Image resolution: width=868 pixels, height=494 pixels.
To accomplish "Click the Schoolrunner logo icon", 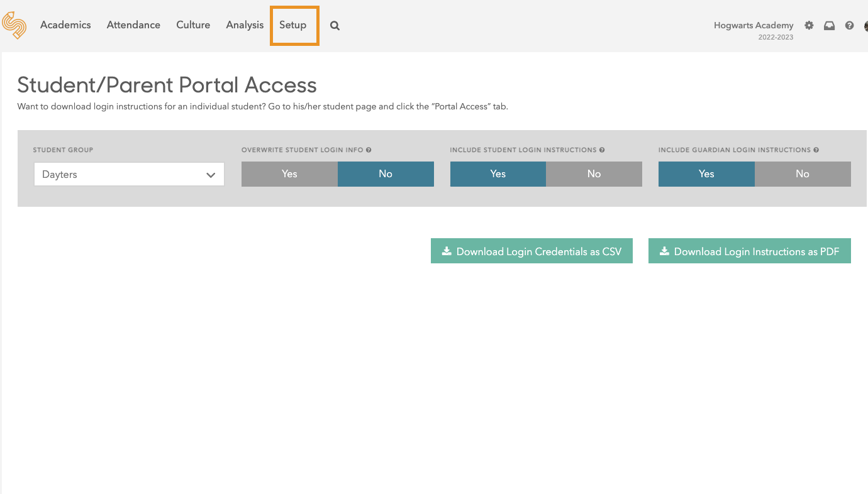I will pos(14,25).
